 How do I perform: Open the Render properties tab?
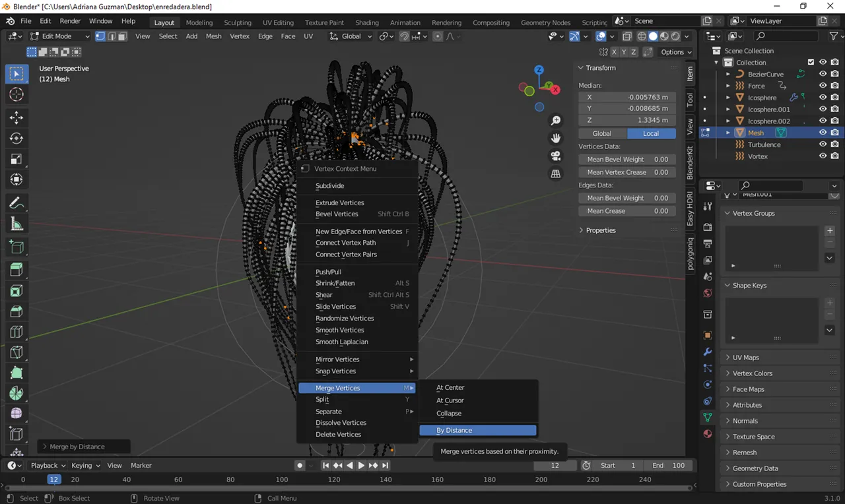click(x=708, y=227)
